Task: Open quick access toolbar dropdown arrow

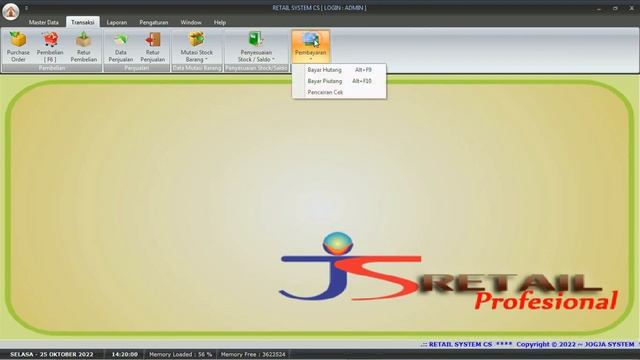Action: pyautogui.click(x=27, y=8)
